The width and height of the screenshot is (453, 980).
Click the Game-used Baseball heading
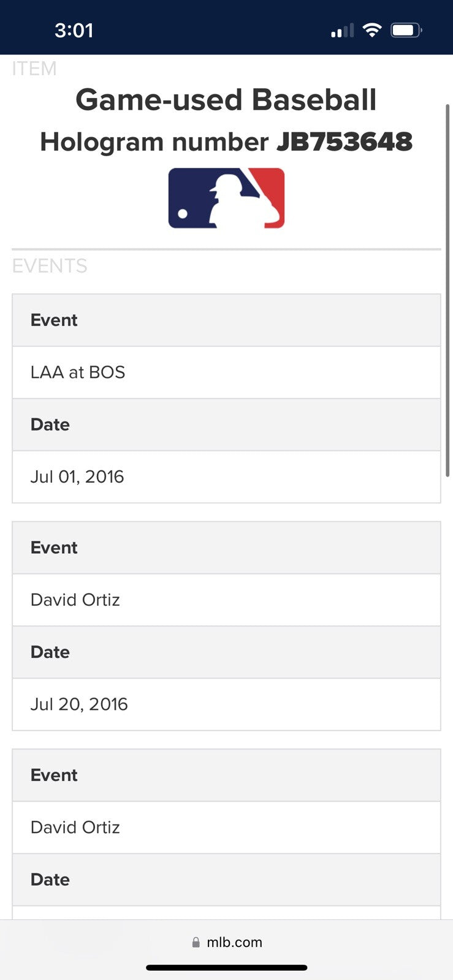click(x=226, y=100)
